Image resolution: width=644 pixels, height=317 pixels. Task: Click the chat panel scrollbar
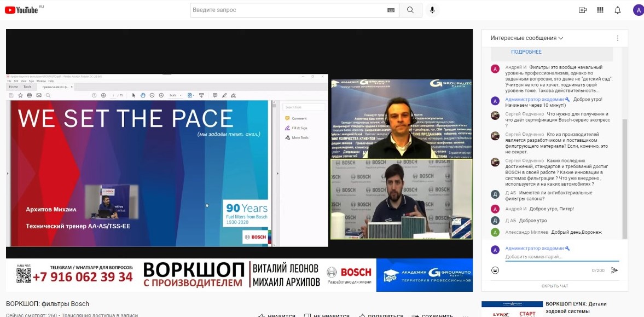625,179
